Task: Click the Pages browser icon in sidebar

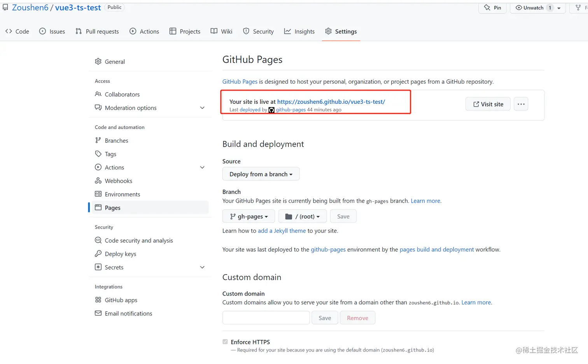Action: 98,208
